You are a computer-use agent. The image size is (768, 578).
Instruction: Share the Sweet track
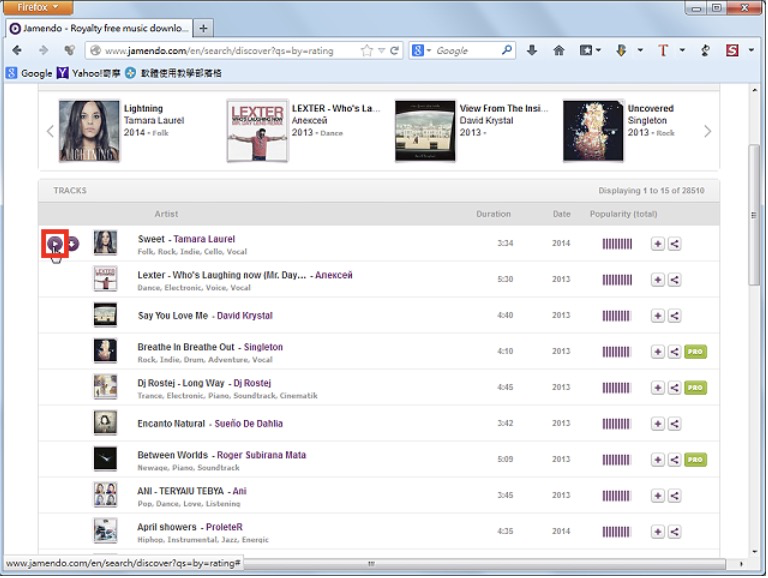click(674, 243)
